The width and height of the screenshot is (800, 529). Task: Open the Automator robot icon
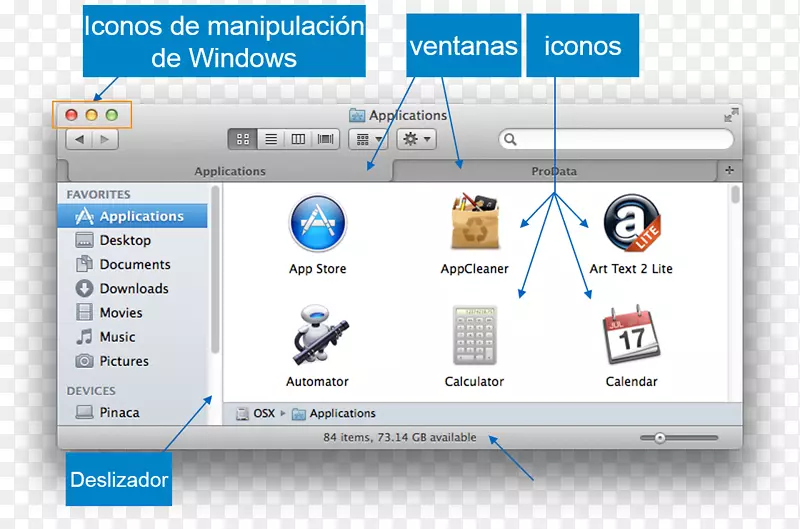pos(320,334)
